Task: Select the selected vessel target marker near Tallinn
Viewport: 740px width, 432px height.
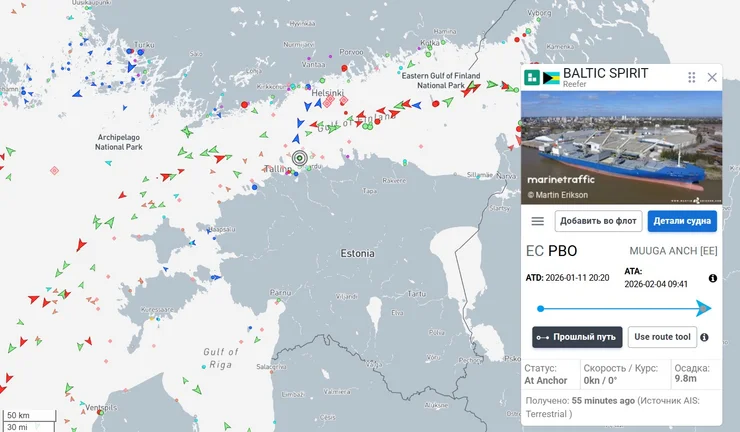Action: tap(299, 157)
